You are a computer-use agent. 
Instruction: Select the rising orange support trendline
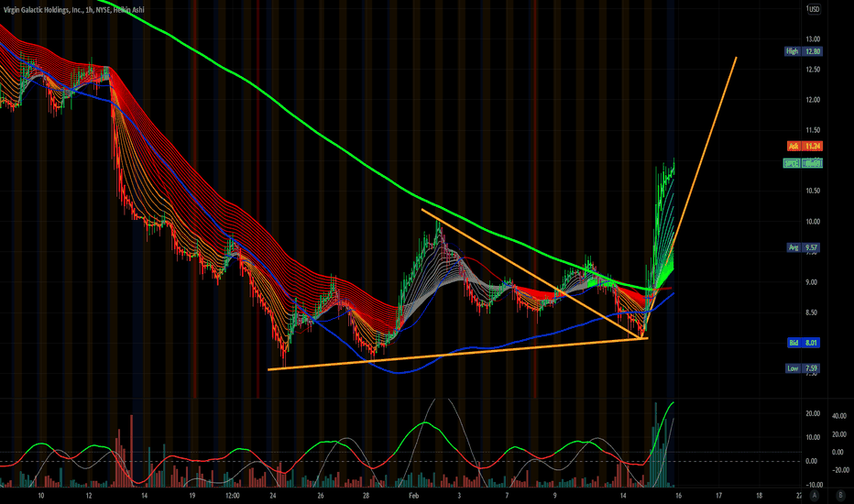click(x=457, y=354)
